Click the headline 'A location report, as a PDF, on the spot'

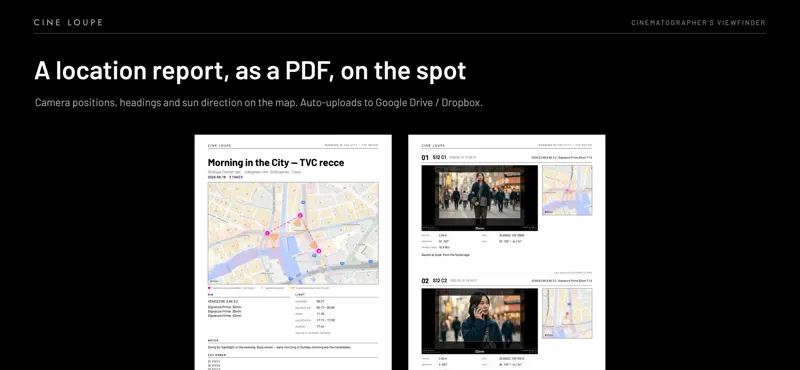click(250, 70)
